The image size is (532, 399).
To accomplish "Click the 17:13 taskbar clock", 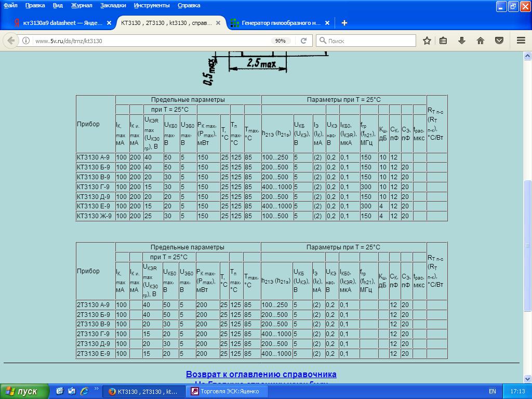I will (x=517, y=392).
